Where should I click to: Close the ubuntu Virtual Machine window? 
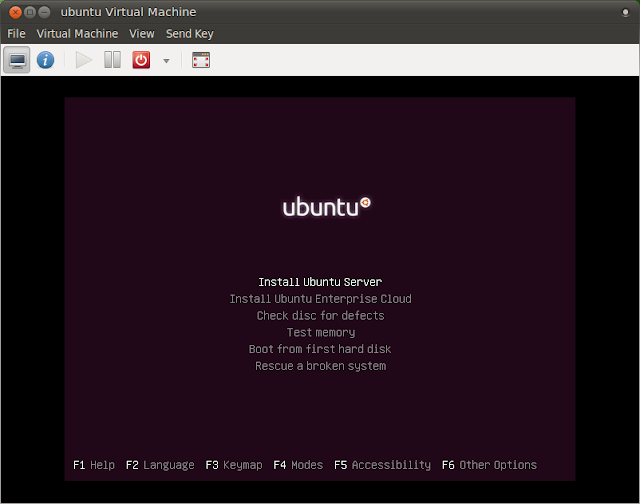pyautogui.click(x=14, y=12)
